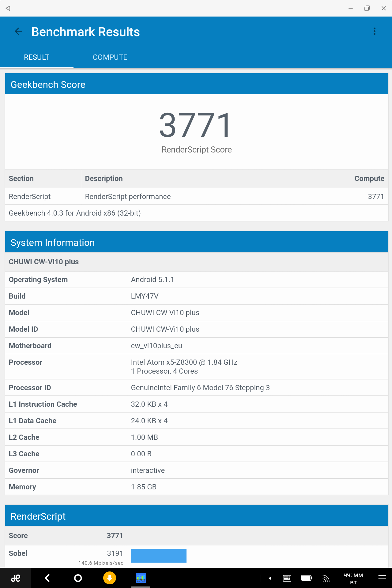
Task: Open the orange download app in taskbar
Action: 110,578
